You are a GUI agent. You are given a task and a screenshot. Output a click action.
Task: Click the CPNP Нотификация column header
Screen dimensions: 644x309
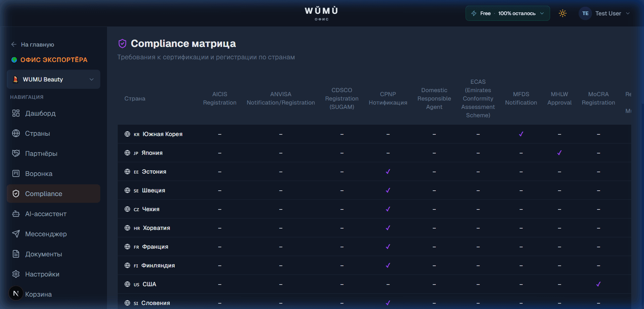[388, 99]
